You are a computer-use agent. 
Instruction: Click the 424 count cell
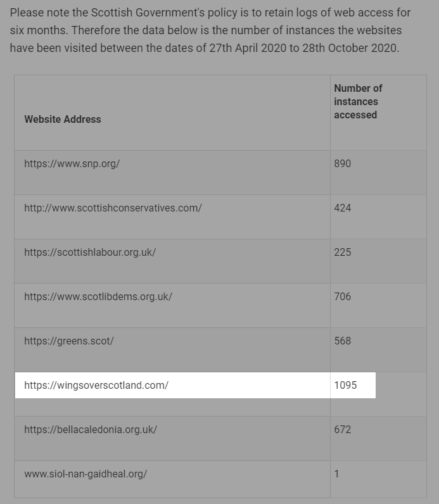[342, 208]
